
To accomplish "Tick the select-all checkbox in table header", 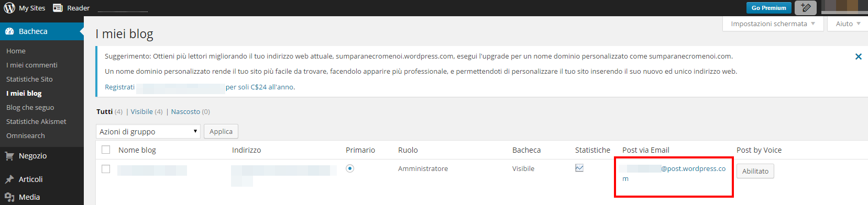I will (106, 150).
